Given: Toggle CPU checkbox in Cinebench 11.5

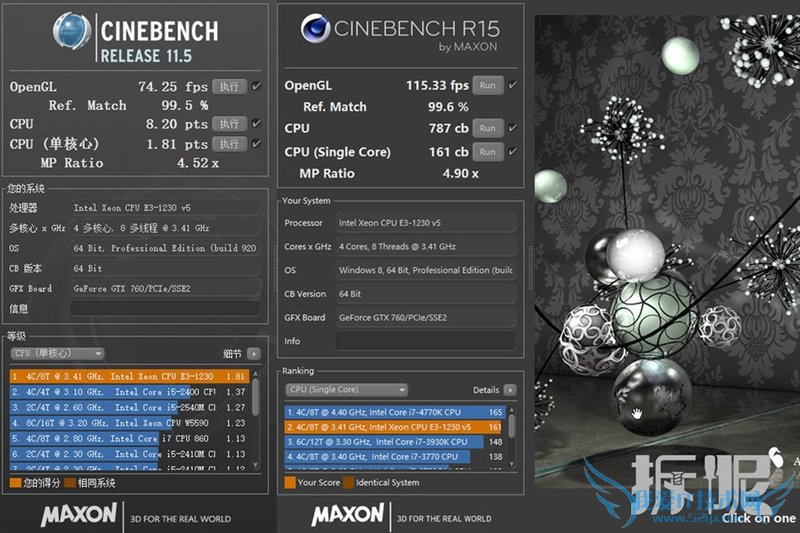Looking at the screenshot, I should click(256, 123).
